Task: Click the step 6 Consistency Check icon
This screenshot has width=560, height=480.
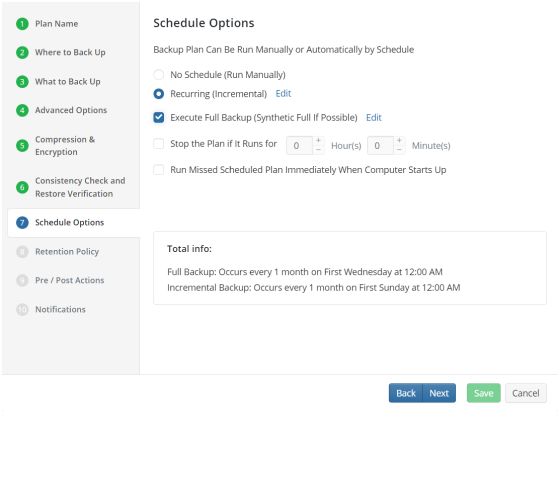Action: coord(22,187)
